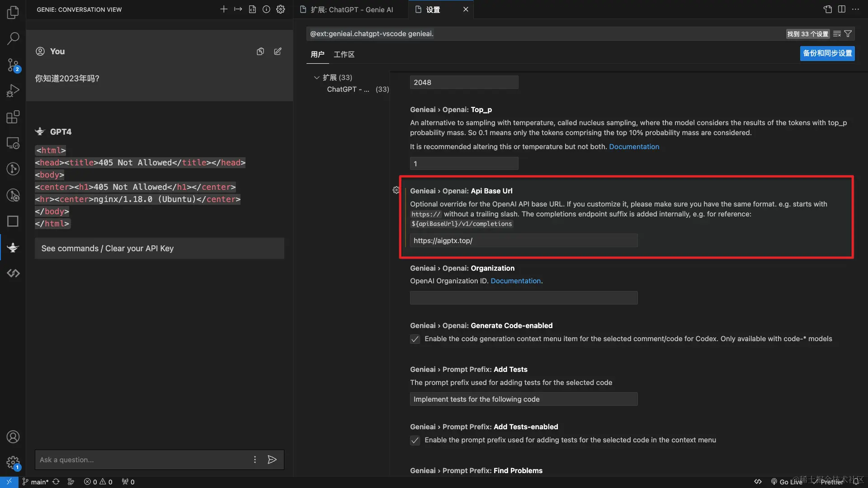Viewport: 868px width, 488px height.
Task: Select the 设置 editor tab
Action: click(433, 9)
